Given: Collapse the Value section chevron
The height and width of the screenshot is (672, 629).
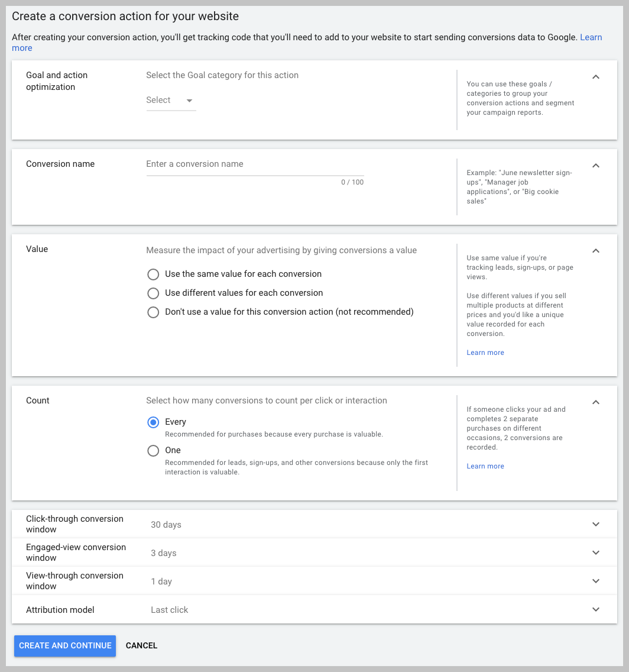Looking at the screenshot, I should (596, 251).
